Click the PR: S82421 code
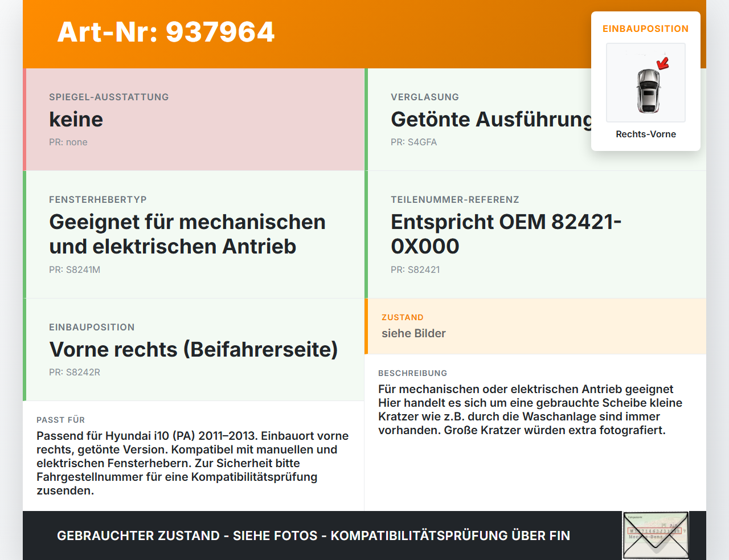The width and height of the screenshot is (729, 560). 415,270
